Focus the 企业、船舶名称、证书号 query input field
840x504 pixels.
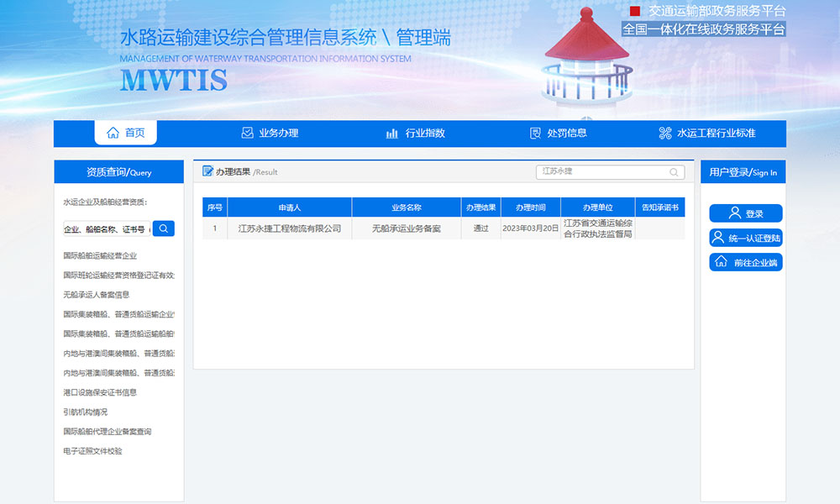[107, 228]
